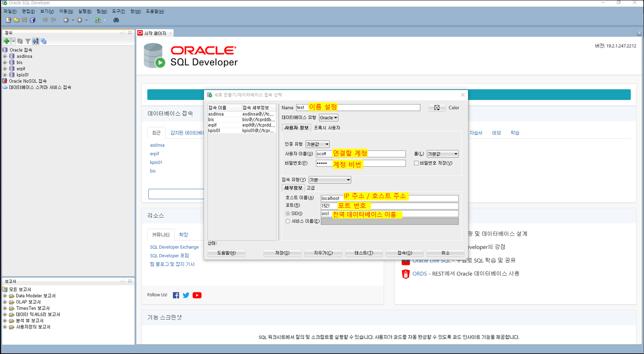The height and width of the screenshot is (354, 644).
Task: Open the 롤 기본값 dropdown
Action: [442, 154]
